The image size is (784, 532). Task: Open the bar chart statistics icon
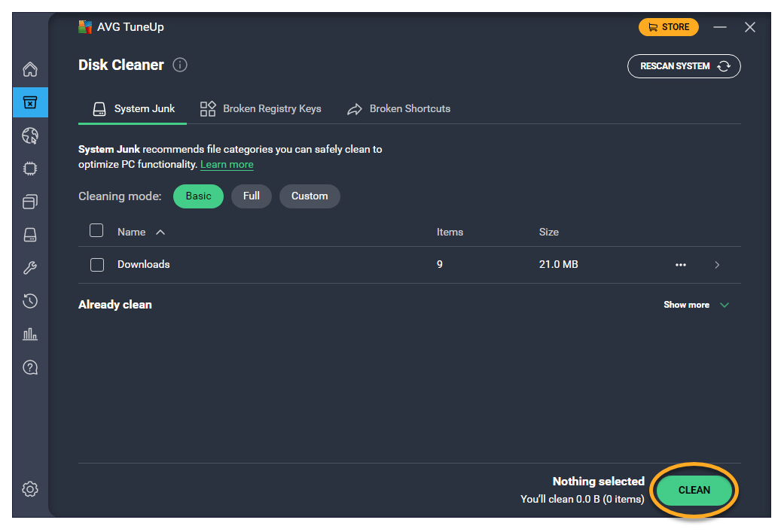click(x=30, y=334)
